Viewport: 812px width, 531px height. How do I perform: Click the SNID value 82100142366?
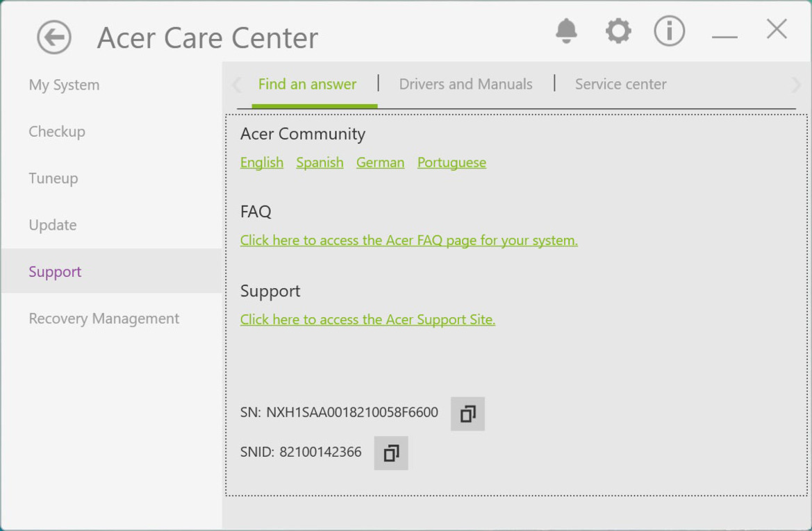click(x=320, y=452)
